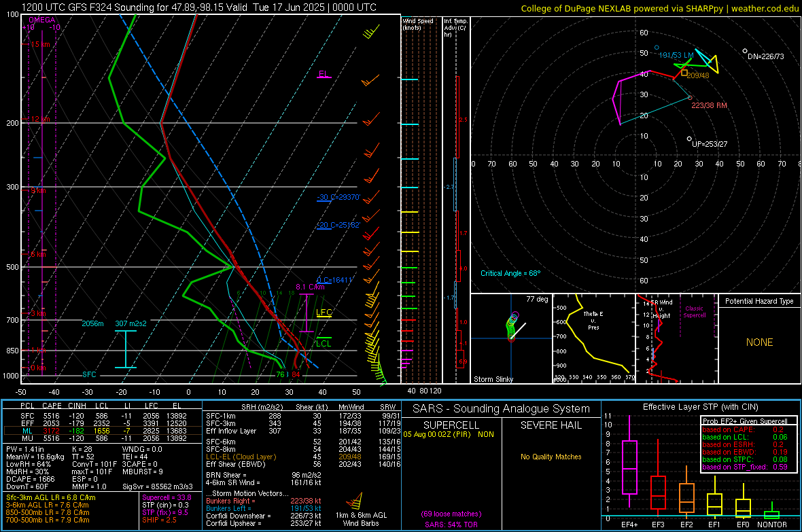Select the highlighted ML parcel row

102,431
